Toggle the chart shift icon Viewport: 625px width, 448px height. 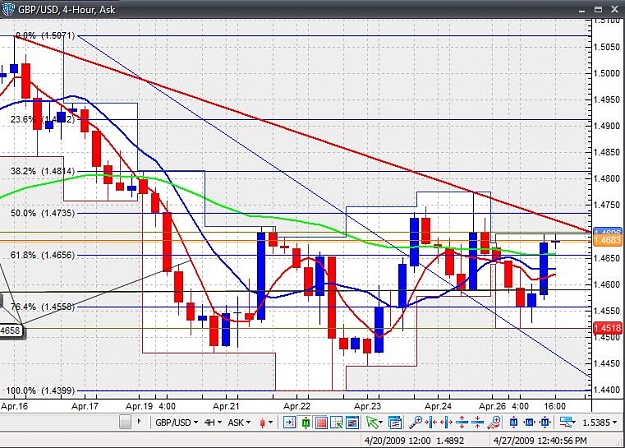[289, 422]
